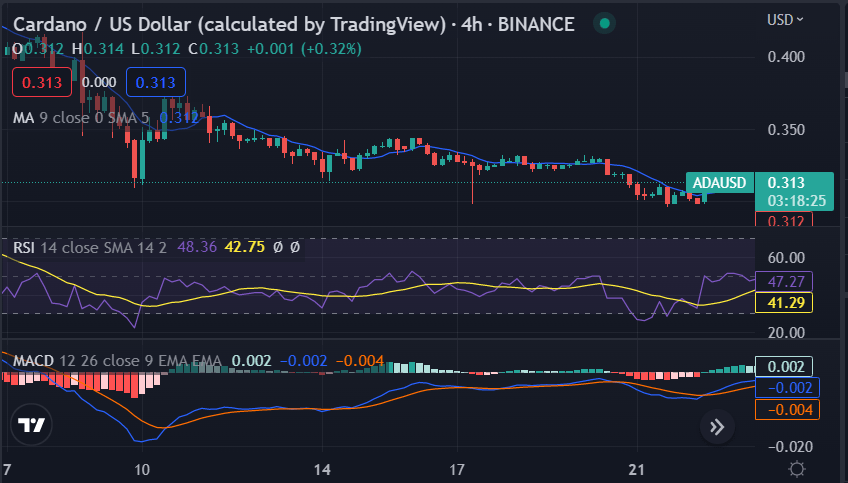Screen dimensions: 848x483
Task: Click the +0.001 (+0.32%) change value
Action: [x=304, y=49]
